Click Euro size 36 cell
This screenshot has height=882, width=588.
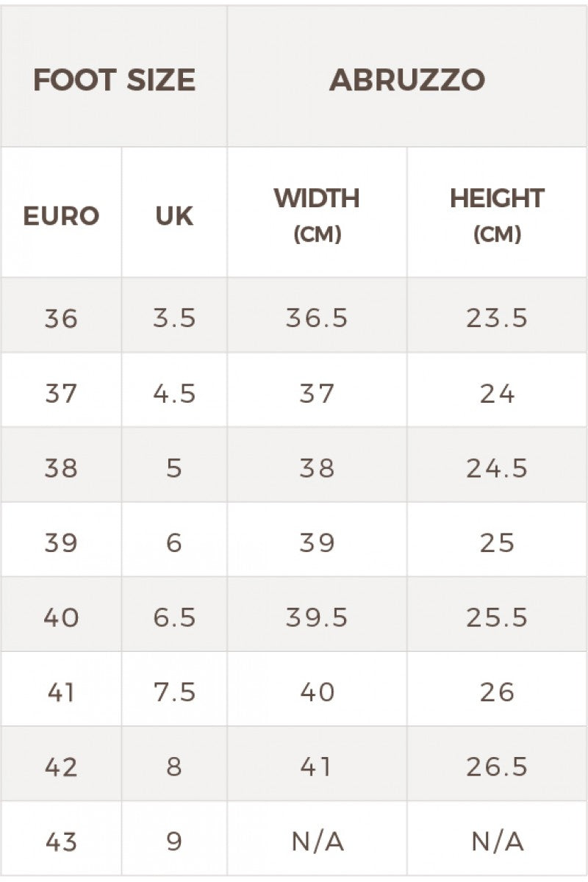pyautogui.click(x=61, y=318)
